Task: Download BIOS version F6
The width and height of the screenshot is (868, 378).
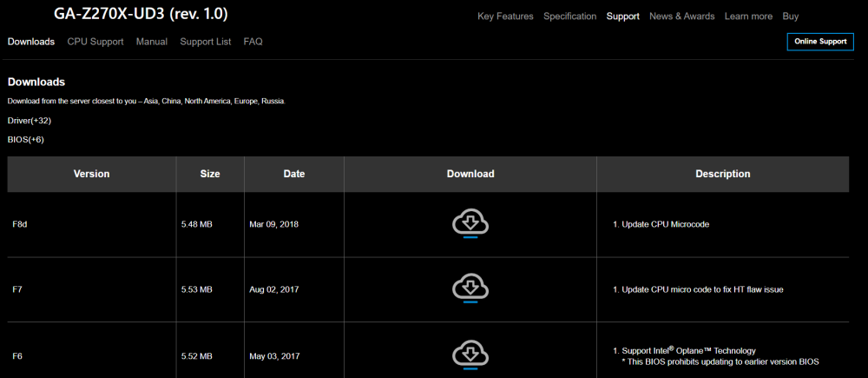Action: point(470,354)
